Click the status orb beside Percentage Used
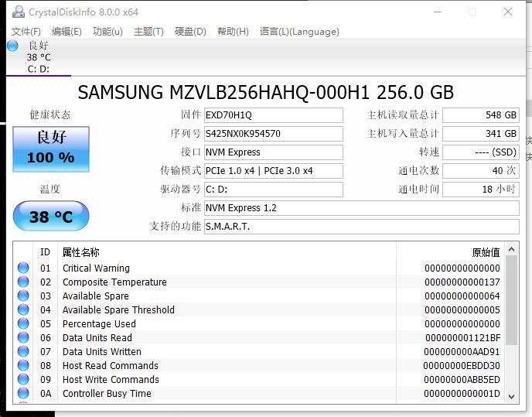The height and width of the screenshot is (417, 532). tap(23, 324)
